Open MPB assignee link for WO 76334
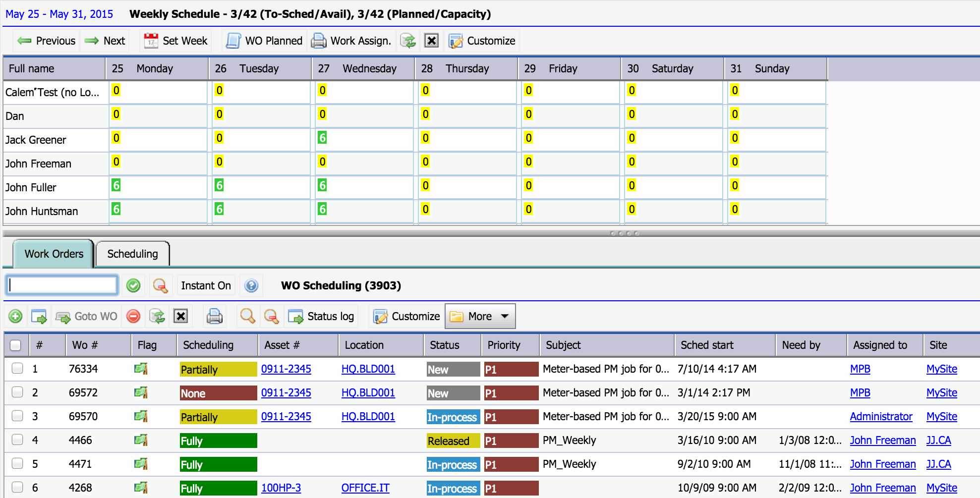The image size is (980, 498). coord(860,369)
